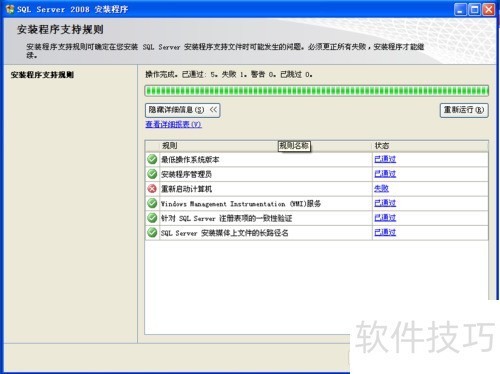Click red failed icon for 重新启动计算机

point(152,189)
